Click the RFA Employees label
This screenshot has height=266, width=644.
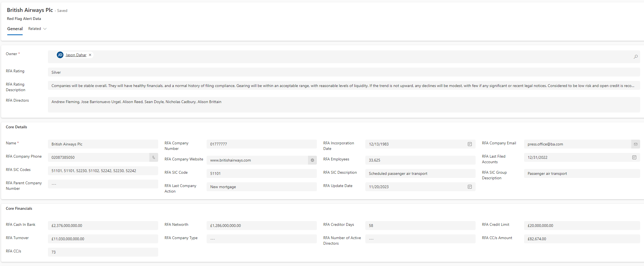(336, 159)
